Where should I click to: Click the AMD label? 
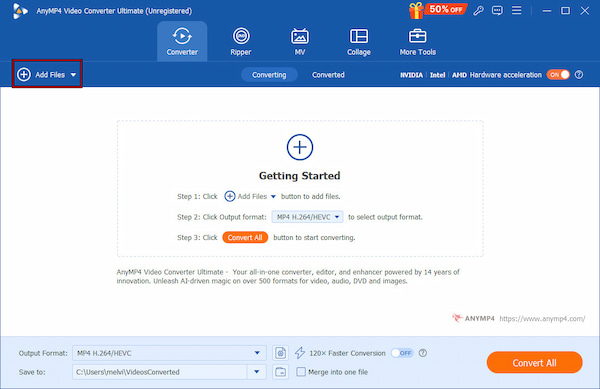pos(459,75)
